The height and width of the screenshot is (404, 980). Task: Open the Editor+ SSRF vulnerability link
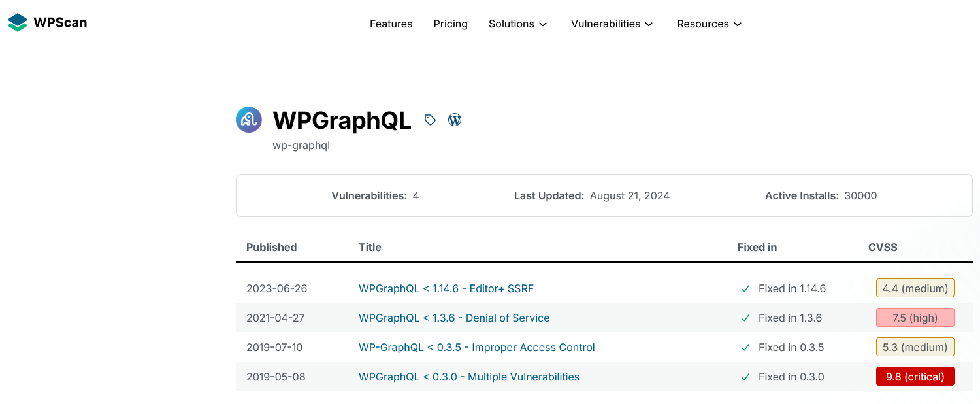coord(446,288)
